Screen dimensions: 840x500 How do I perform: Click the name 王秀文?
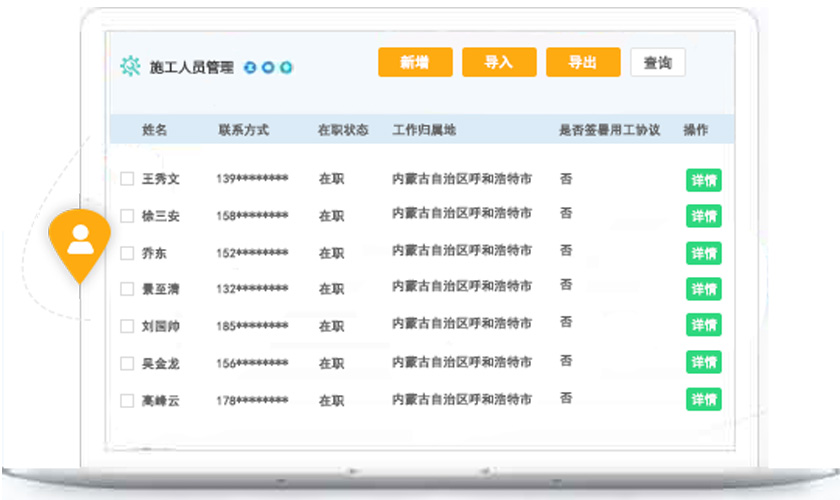tap(161, 178)
